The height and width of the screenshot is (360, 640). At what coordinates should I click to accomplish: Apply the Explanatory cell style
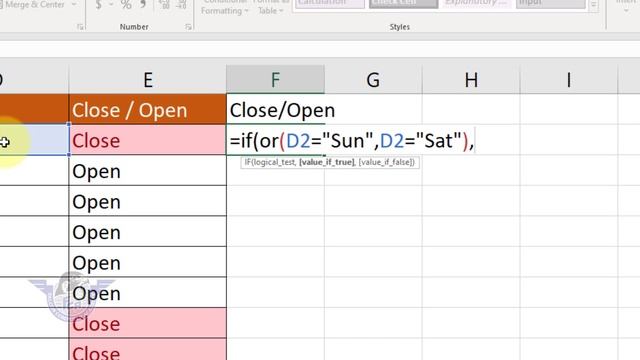click(x=476, y=3)
